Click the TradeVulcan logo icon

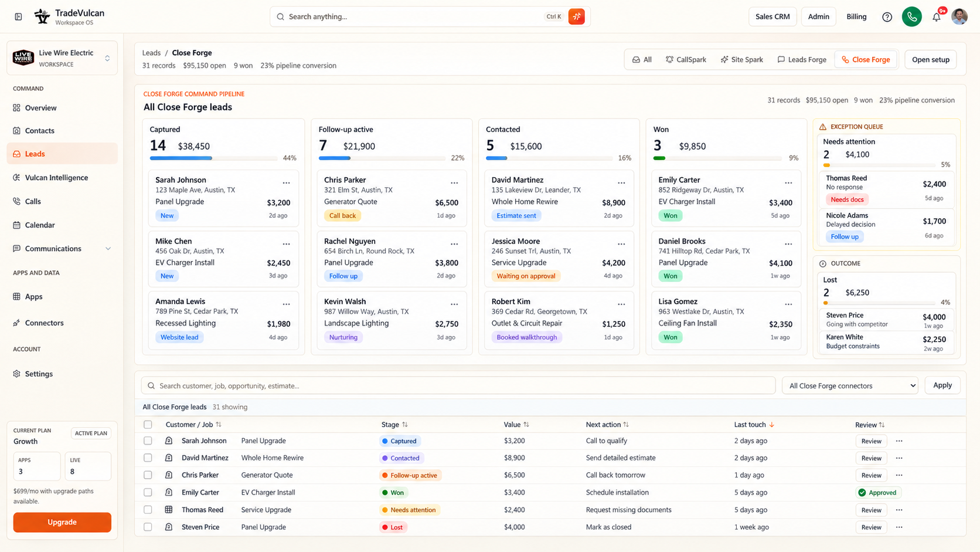42,16
